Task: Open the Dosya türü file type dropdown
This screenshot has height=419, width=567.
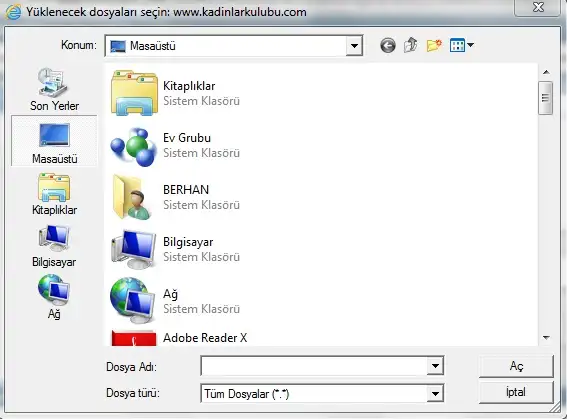Action: [x=435, y=393]
